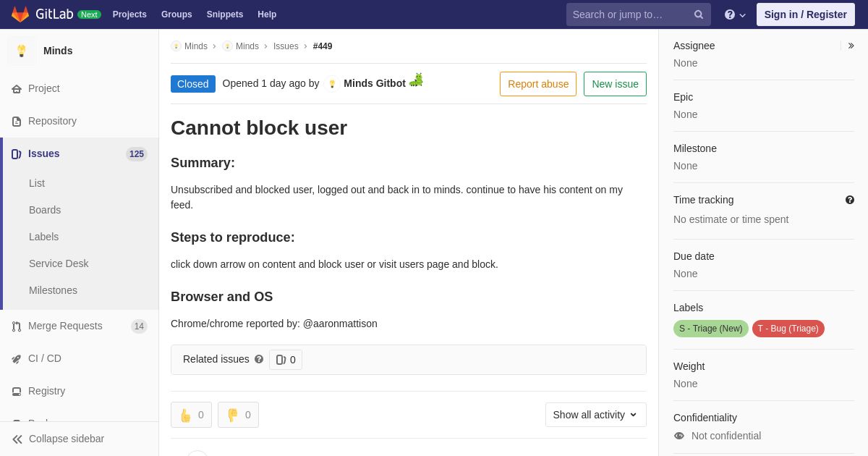Image resolution: width=868 pixels, height=456 pixels.
Task: Open Milestones in the sidebar
Action: click(x=53, y=290)
